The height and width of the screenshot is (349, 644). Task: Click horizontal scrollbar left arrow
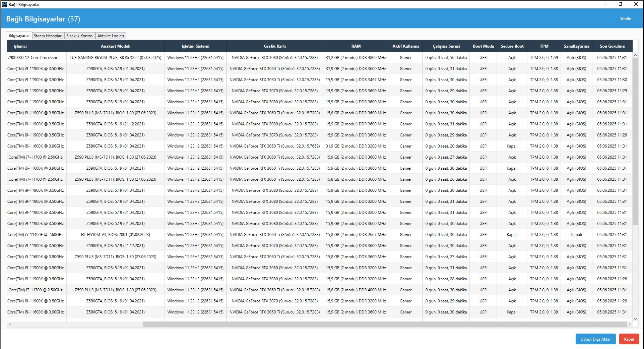(x=10, y=325)
